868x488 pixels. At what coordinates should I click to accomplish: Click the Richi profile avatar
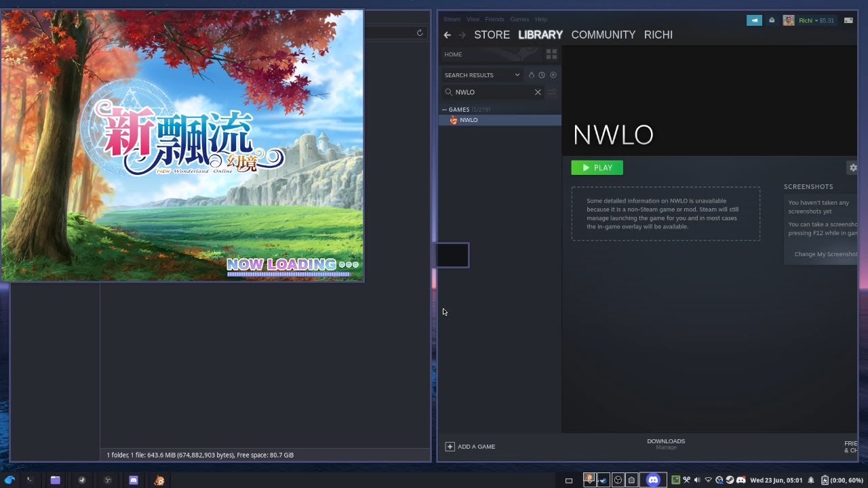pyautogui.click(x=789, y=20)
